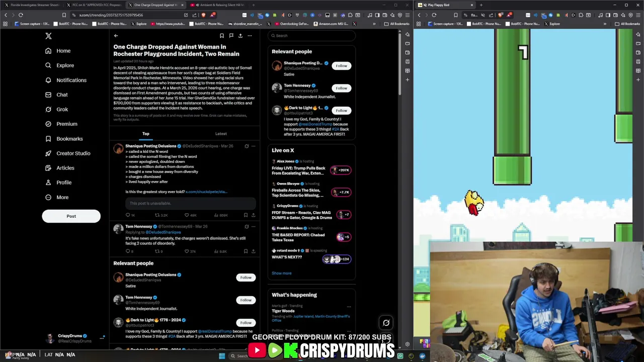Viewport: 644px width, 362px height.
Task: Follow Shaniqua Posting Delusions in the center list
Action: (x=246, y=278)
